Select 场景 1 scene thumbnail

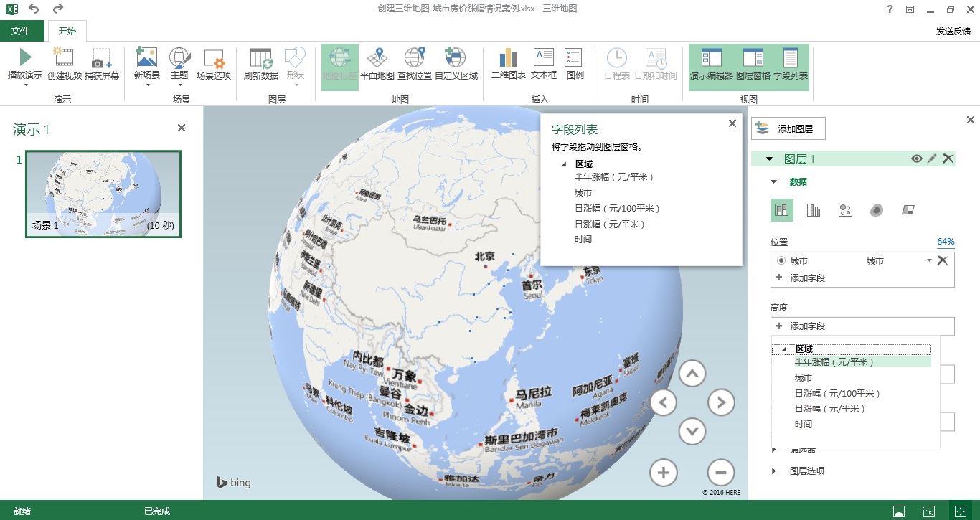pos(103,194)
